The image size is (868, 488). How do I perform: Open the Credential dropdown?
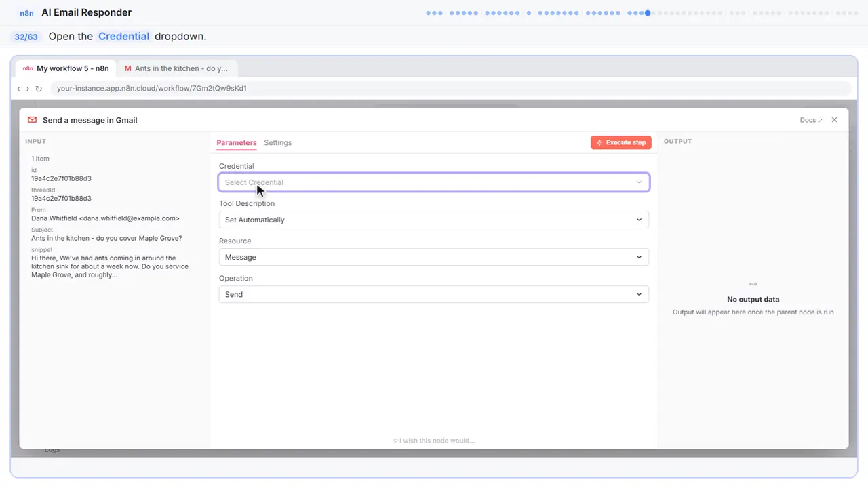pyautogui.click(x=434, y=182)
